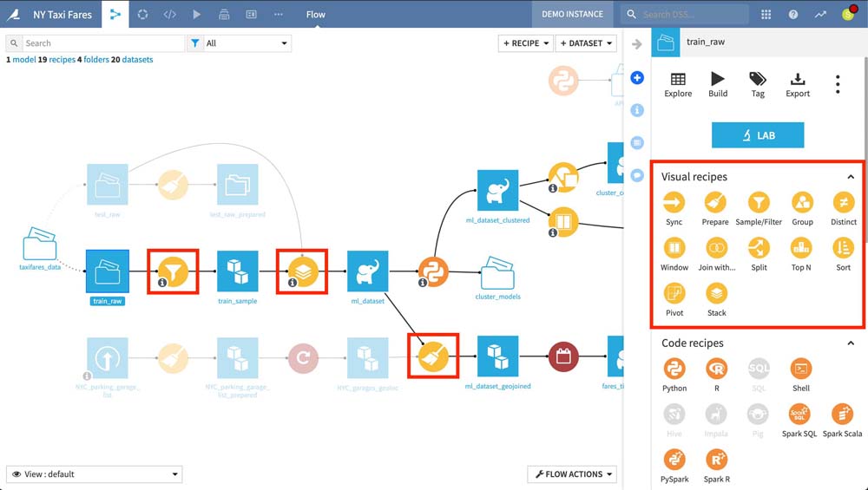Collapse the Code recipes section
The image size is (868, 490).
[x=851, y=343]
